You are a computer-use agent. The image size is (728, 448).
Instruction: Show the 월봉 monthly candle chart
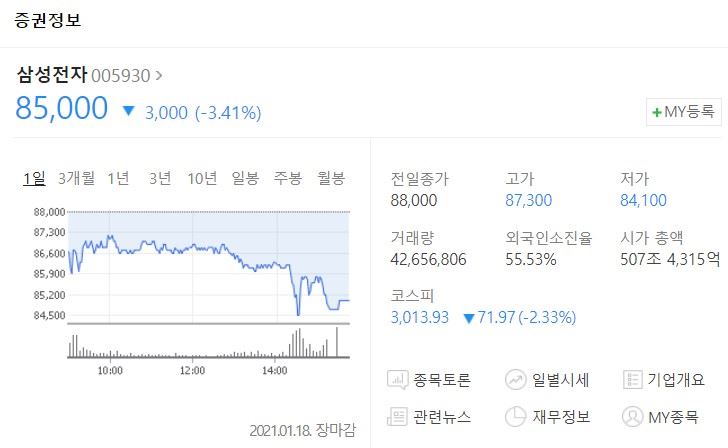[x=331, y=178]
